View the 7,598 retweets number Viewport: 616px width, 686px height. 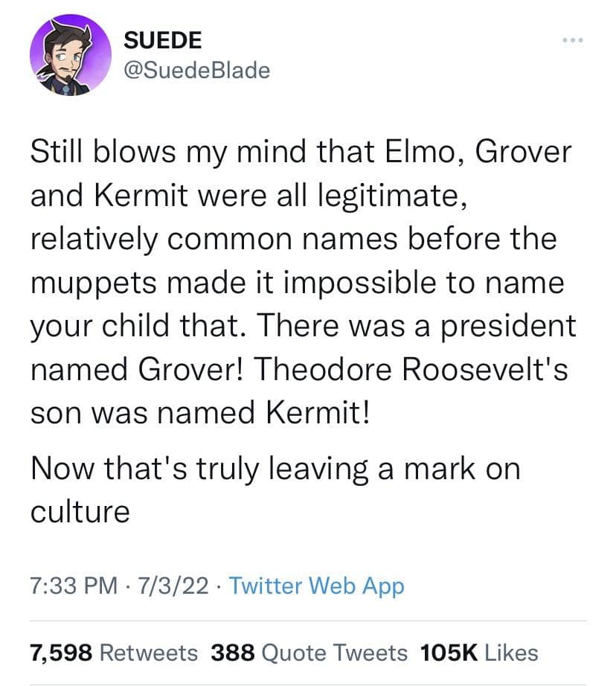point(61,653)
